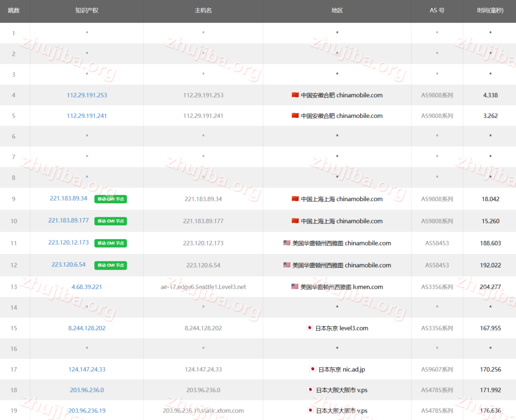The height and width of the screenshot is (420, 516).
Task: Open the blue 124.147.24.33 IP link
Action: [x=87, y=370]
